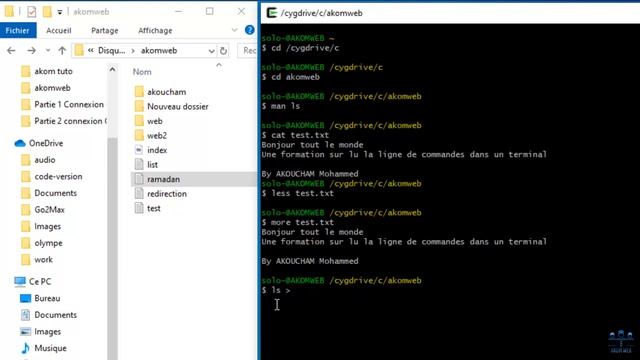Open Ce PC in navigation pane
Viewport: 640px width, 360px height.
point(40,282)
